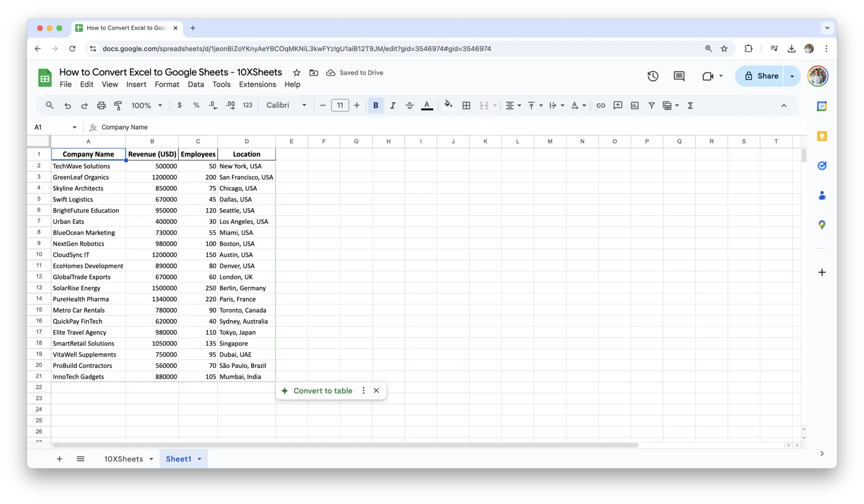The width and height of the screenshot is (864, 504).
Task: Open Sheet1 tab options arrow
Action: click(x=199, y=459)
